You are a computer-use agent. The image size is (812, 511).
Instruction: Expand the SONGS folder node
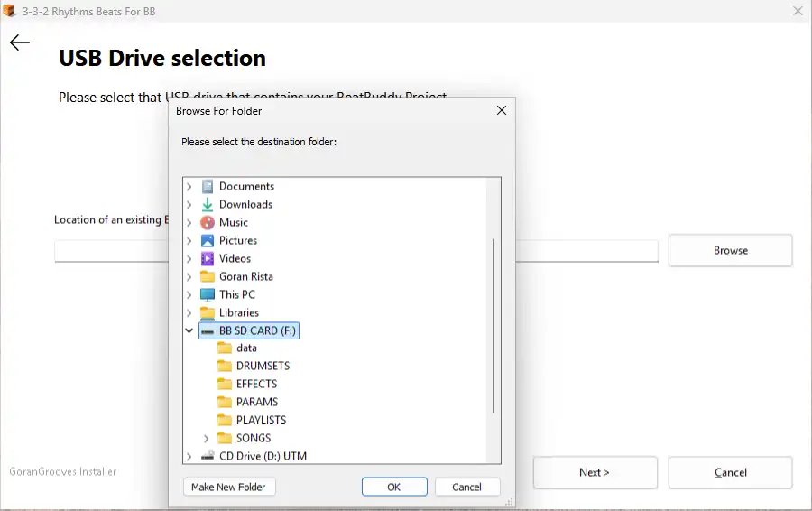click(x=206, y=439)
